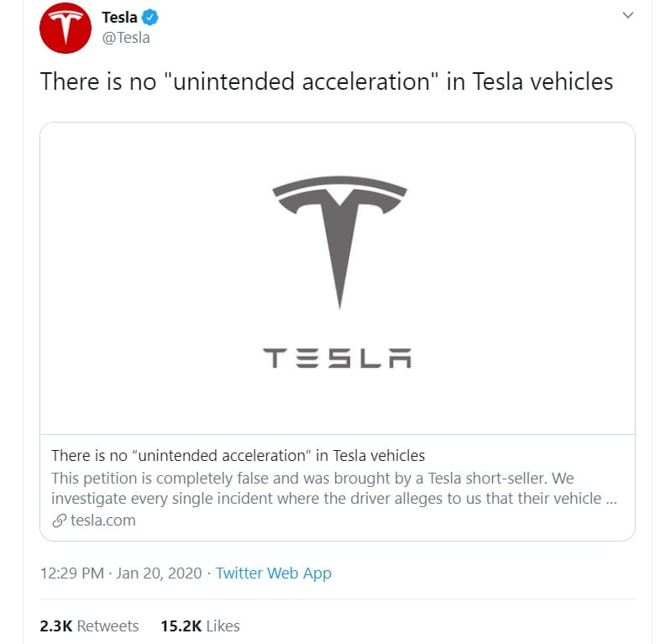The width and height of the screenshot is (660, 644).
Task: Click the main tweet text
Action: pyautogui.click(x=327, y=81)
